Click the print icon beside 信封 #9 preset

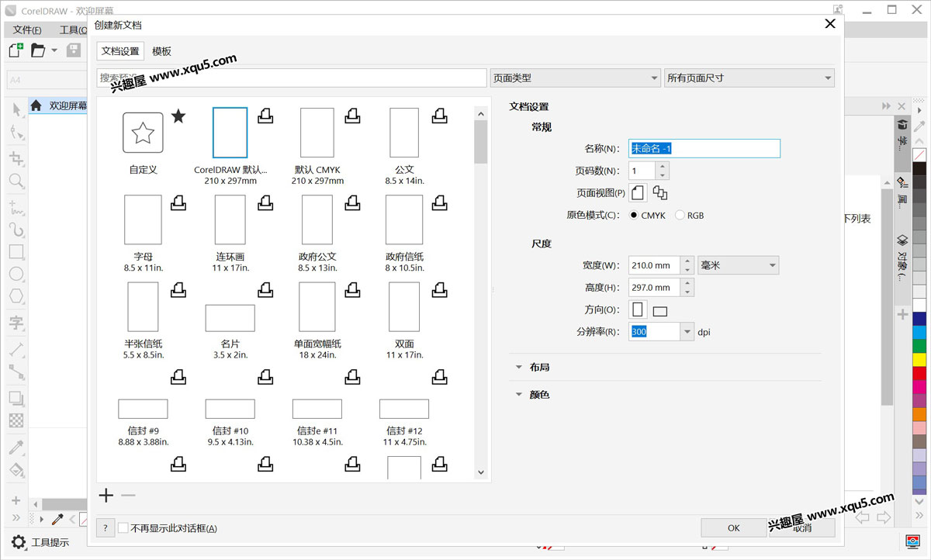[x=178, y=377]
